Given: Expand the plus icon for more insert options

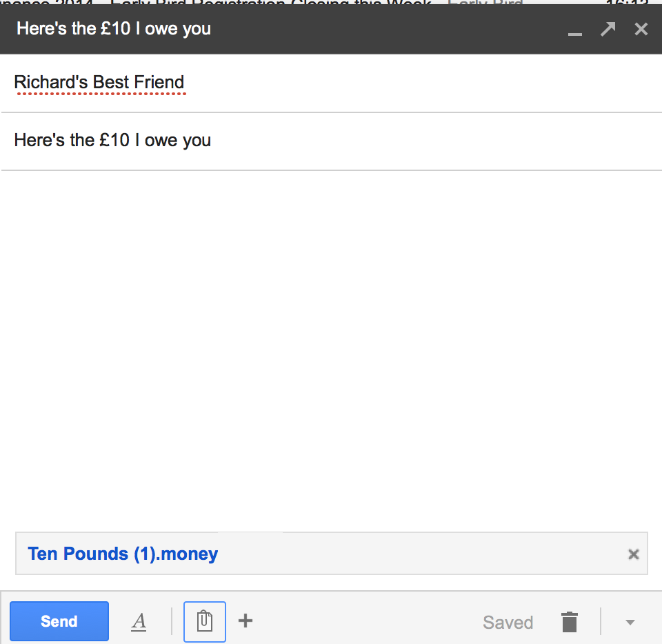Looking at the screenshot, I should point(245,621).
